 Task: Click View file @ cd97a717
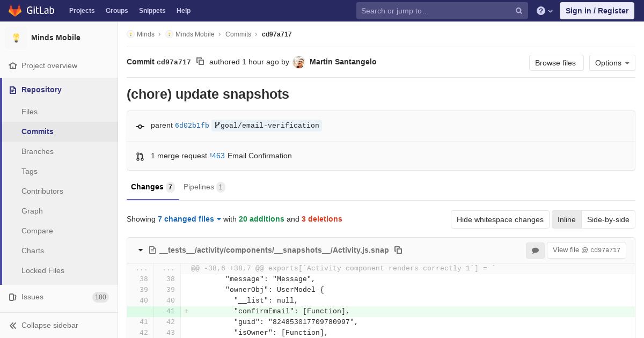click(x=587, y=250)
